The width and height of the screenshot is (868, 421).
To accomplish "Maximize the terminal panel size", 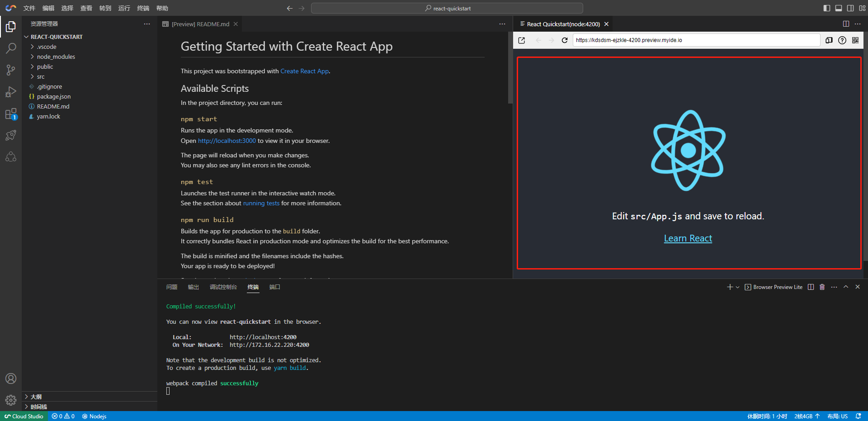I will coord(846,287).
